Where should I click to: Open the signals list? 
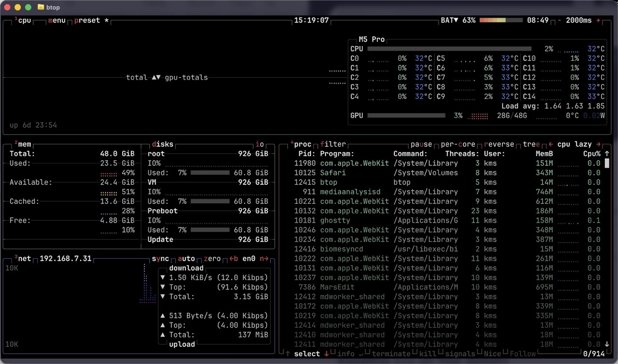click(x=460, y=354)
